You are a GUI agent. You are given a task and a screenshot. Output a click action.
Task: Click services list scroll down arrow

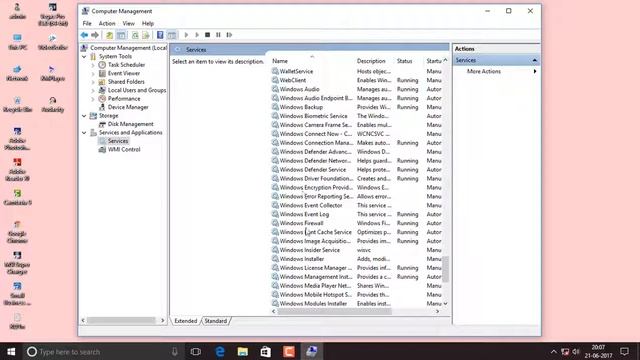click(x=445, y=304)
